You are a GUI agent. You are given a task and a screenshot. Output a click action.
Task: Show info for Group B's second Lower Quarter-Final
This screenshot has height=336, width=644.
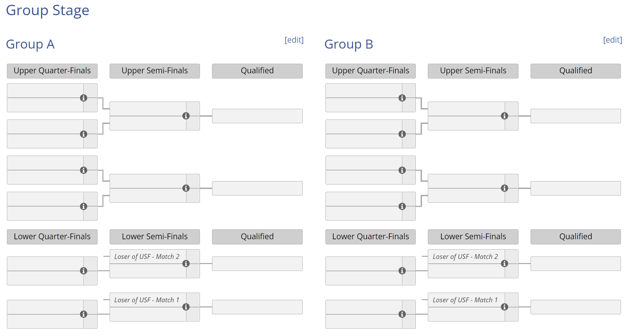click(402, 314)
